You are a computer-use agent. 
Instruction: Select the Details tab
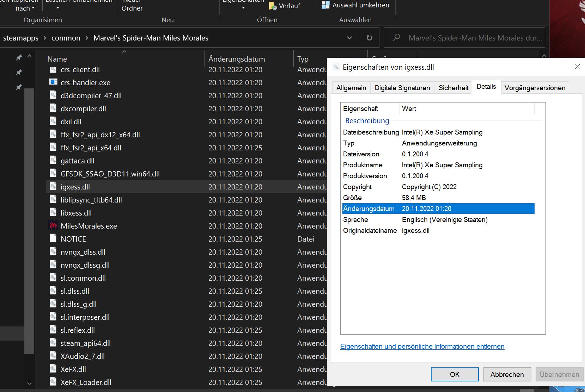(486, 87)
